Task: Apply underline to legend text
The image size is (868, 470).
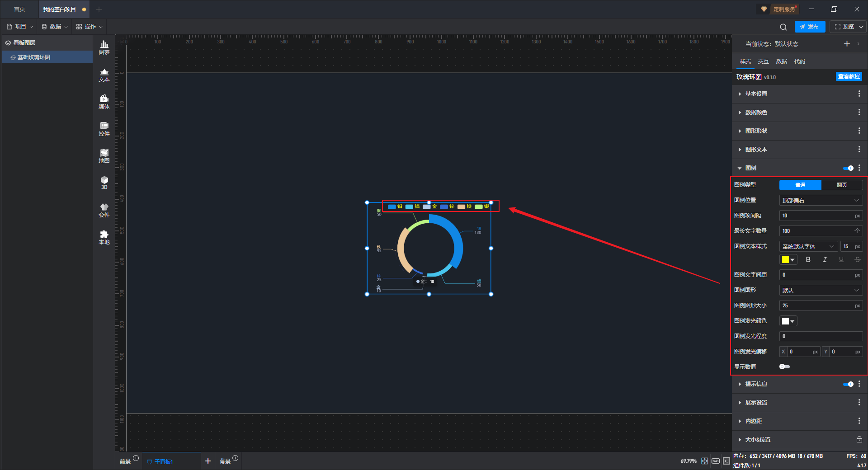Action: 841,259
